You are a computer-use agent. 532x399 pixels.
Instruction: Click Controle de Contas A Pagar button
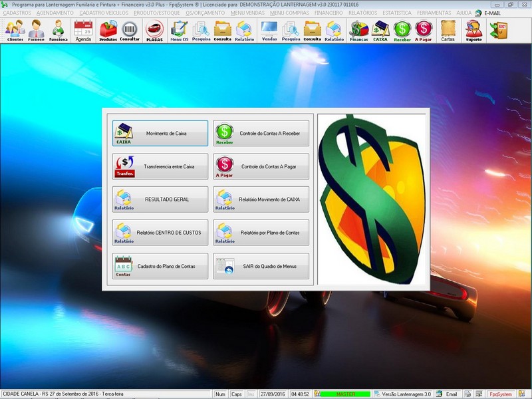coord(261,166)
